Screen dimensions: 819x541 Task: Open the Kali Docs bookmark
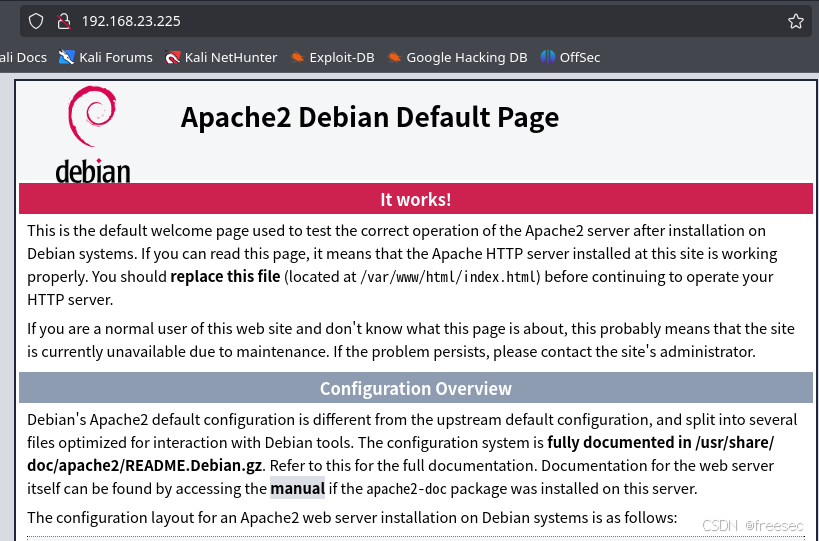pyautogui.click(x=23, y=57)
